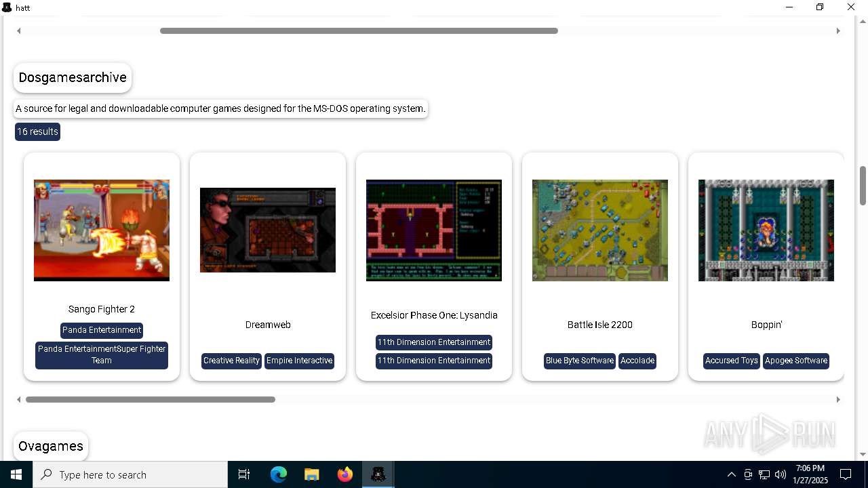This screenshot has width=868, height=488.
Task: Open the Battle Isle 2200 map thumbnail
Action: (600, 230)
